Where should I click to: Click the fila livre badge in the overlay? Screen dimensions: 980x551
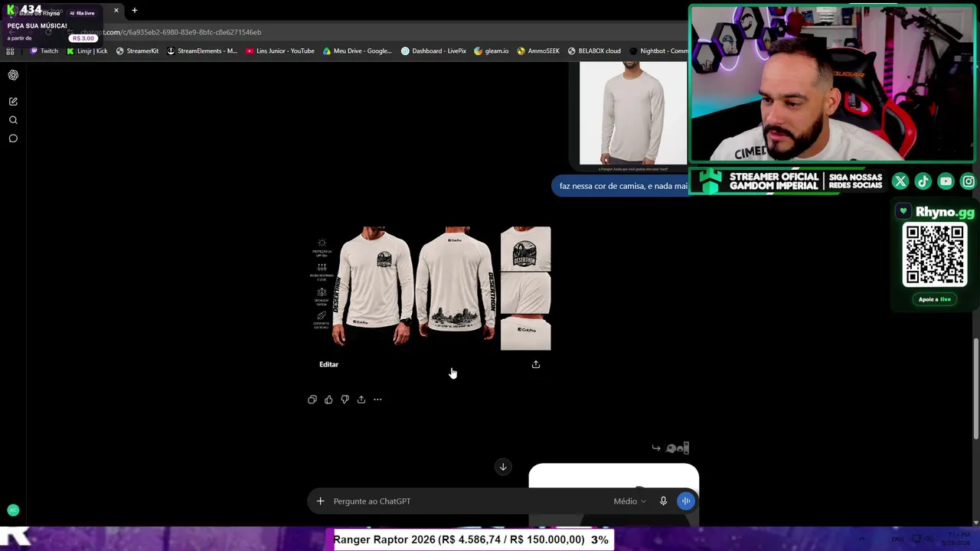[83, 13]
